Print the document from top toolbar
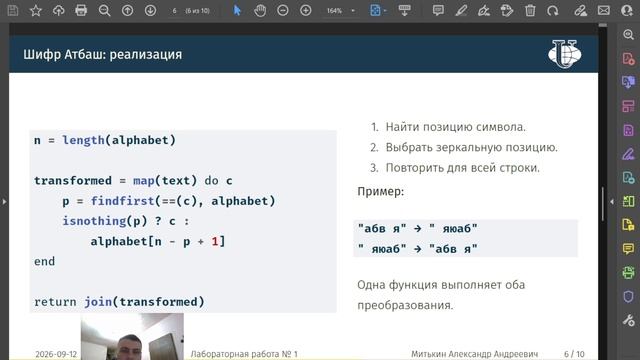Image resolution: width=640 pixels, height=360 pixels. 81,10
